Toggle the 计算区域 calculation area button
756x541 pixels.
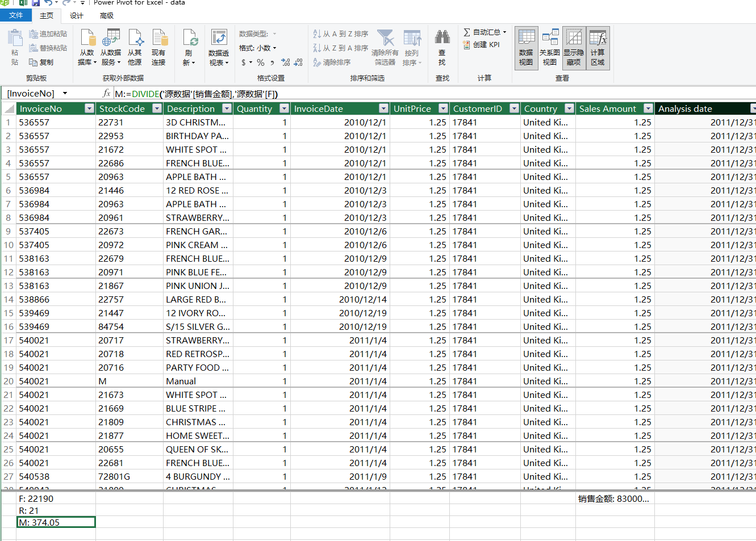coord(598,48)
